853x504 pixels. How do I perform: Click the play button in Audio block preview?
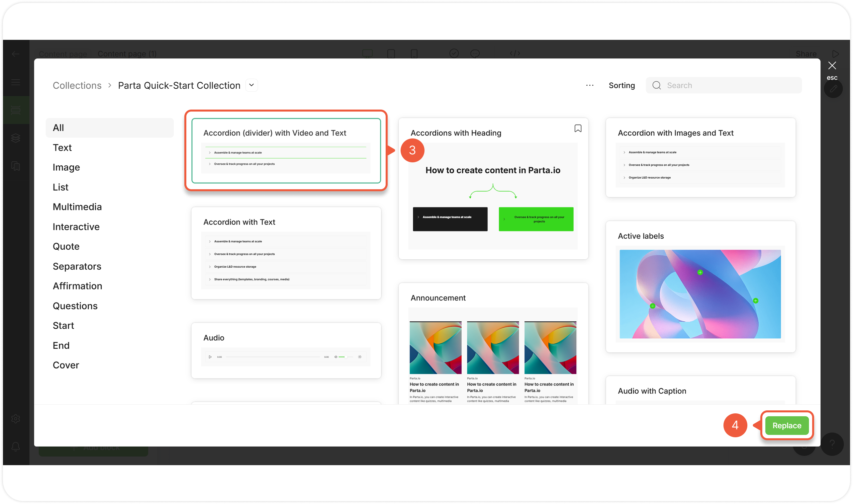[210, 357]
